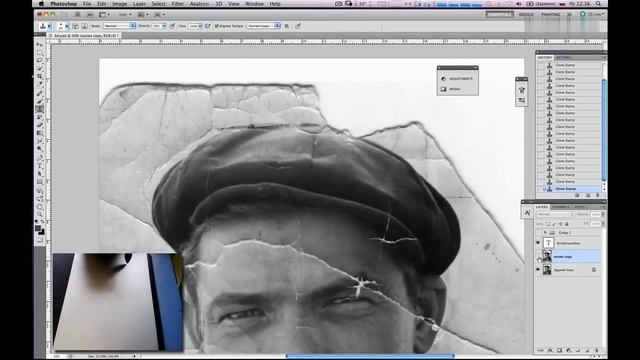Image resolution: width=640 pixels, height=360 pixels.
Task: Create a new layer icon
Action: tap(587, 350)
